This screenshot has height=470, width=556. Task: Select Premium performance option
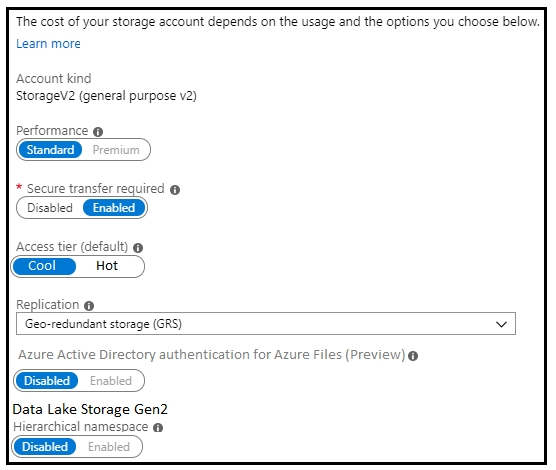[116, 150]
